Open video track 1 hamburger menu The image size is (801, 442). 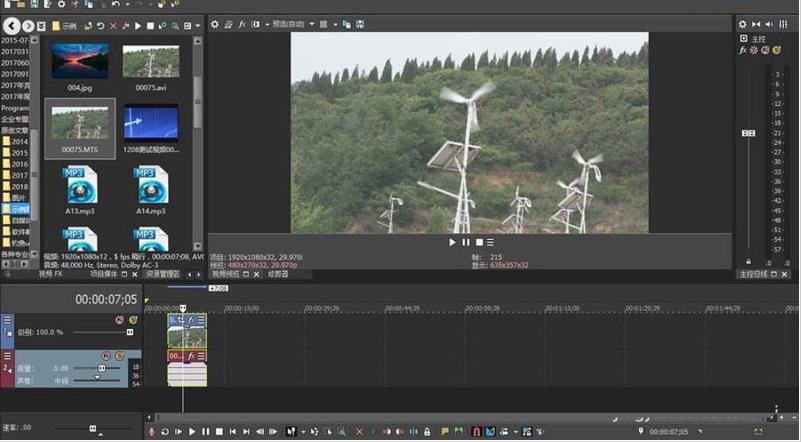point(8,320)
